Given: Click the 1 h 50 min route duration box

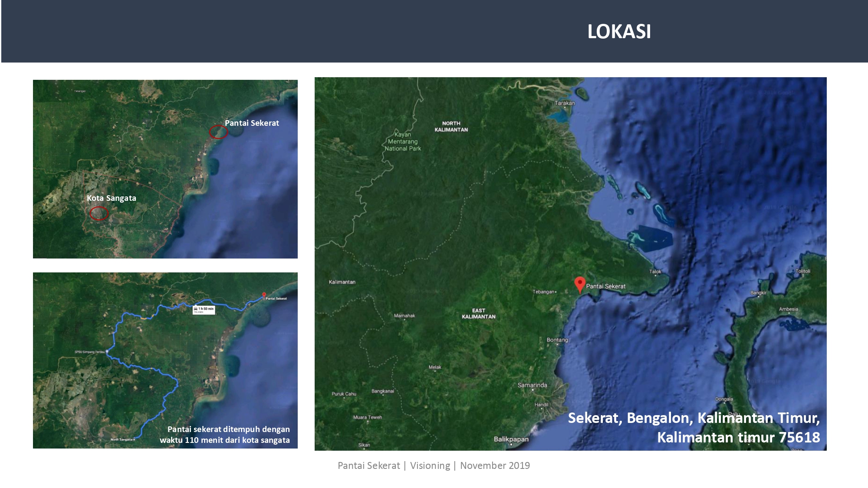Looking at the screenshot, I should coord(204,309).
